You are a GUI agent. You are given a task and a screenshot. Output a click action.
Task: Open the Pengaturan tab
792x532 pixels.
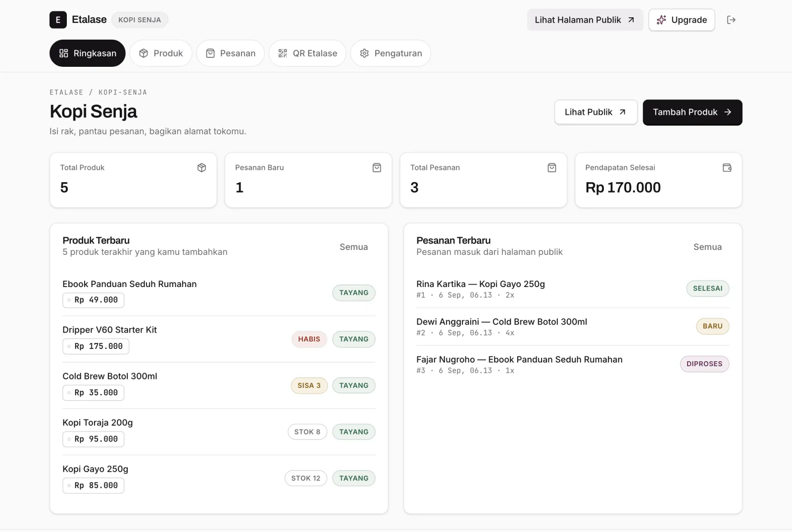tap(391, 53)
